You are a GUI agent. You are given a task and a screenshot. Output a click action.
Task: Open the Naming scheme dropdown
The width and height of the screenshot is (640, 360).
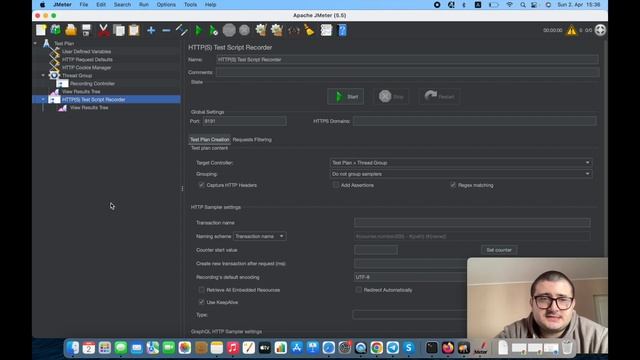260,236
